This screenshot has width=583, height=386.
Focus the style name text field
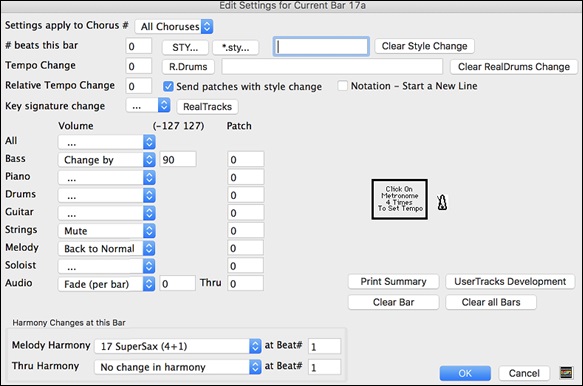click(321, 46)
